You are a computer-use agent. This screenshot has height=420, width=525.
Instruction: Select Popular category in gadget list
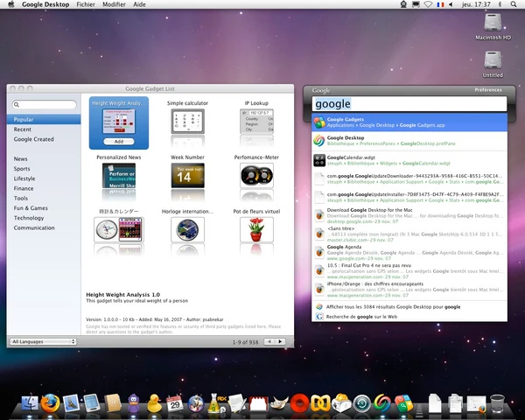point(44,119)
